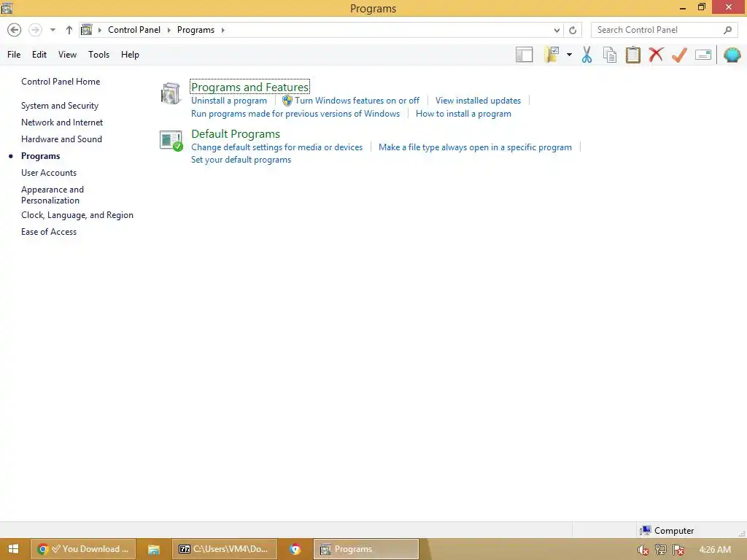This screenshot has width=747, height=560.
Task: Click the 4:26 AM clock
Action: point(715,550)
